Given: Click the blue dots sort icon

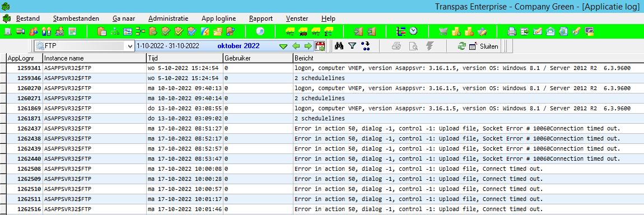Looking at the screenshot, I should [x=365, y=46].
